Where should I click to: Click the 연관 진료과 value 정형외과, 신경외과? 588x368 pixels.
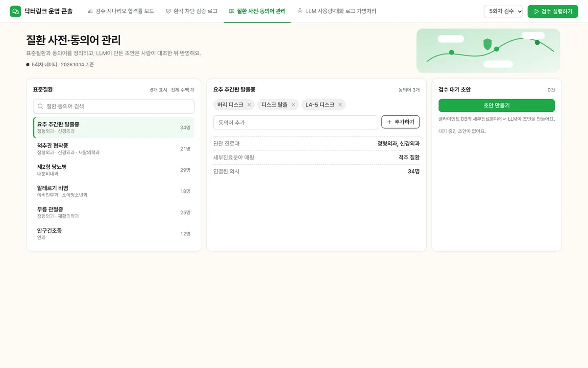tap(398, 144)
